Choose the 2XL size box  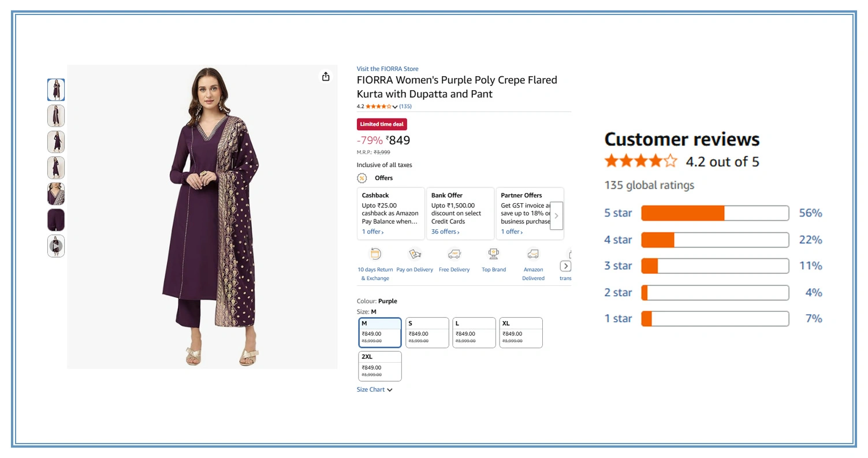[379, 366]
